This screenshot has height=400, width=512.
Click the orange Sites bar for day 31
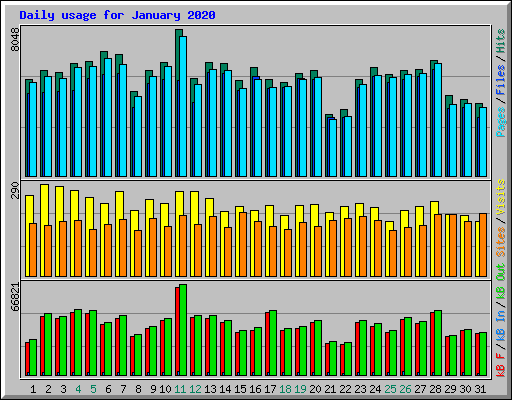tap(483, 245)
